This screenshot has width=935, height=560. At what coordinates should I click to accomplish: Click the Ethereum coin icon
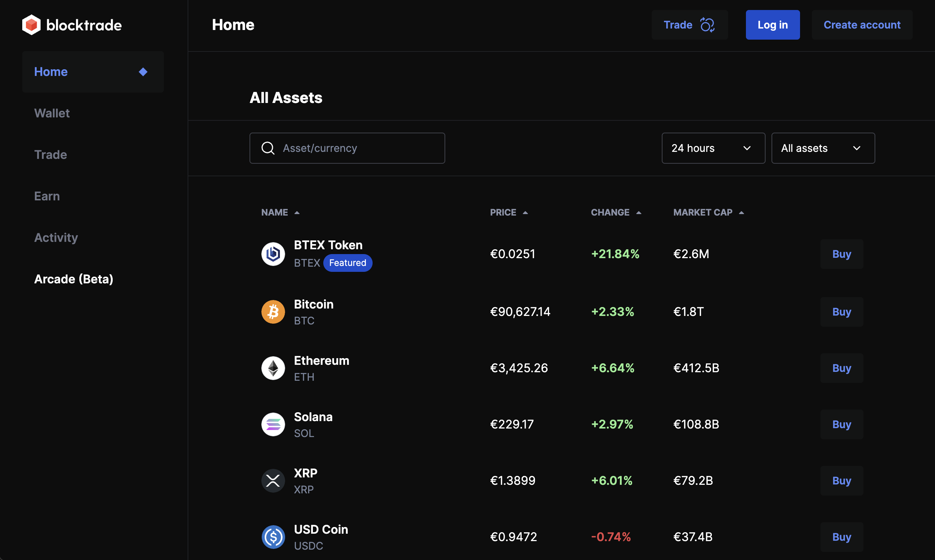pos(273,368)
